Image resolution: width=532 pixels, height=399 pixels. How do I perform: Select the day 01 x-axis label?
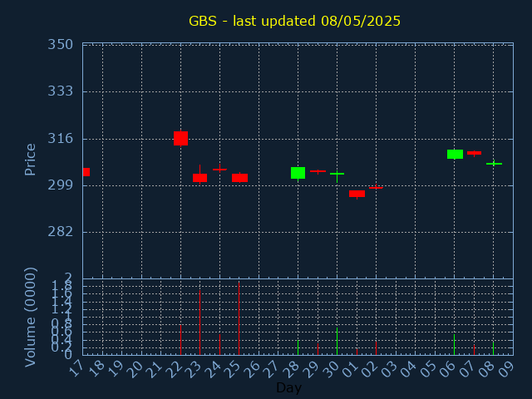click(x=350, y=368)
